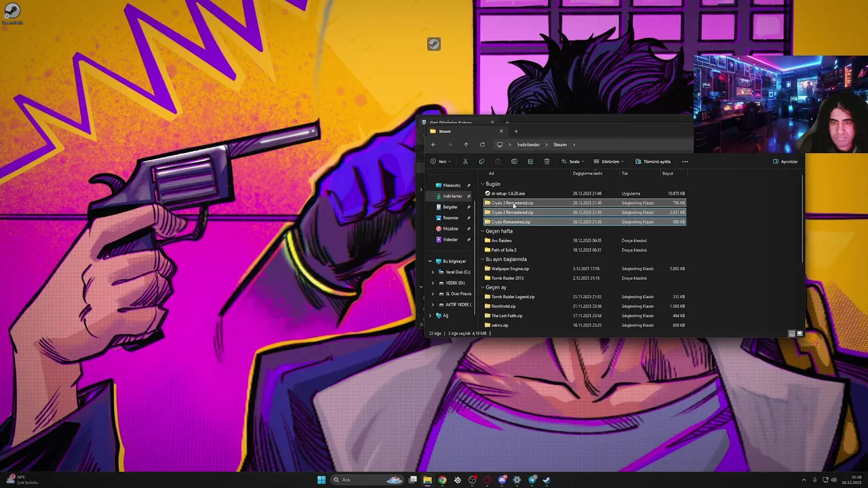The width and height of the screenshot is (868, 488).
Task: Collapse the Bu ayın başlarında group
Action: 483,260
